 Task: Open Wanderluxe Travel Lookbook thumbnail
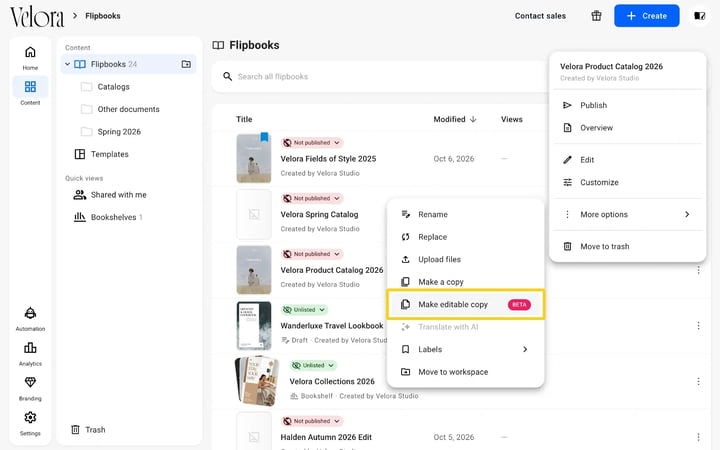click(254, 326)
